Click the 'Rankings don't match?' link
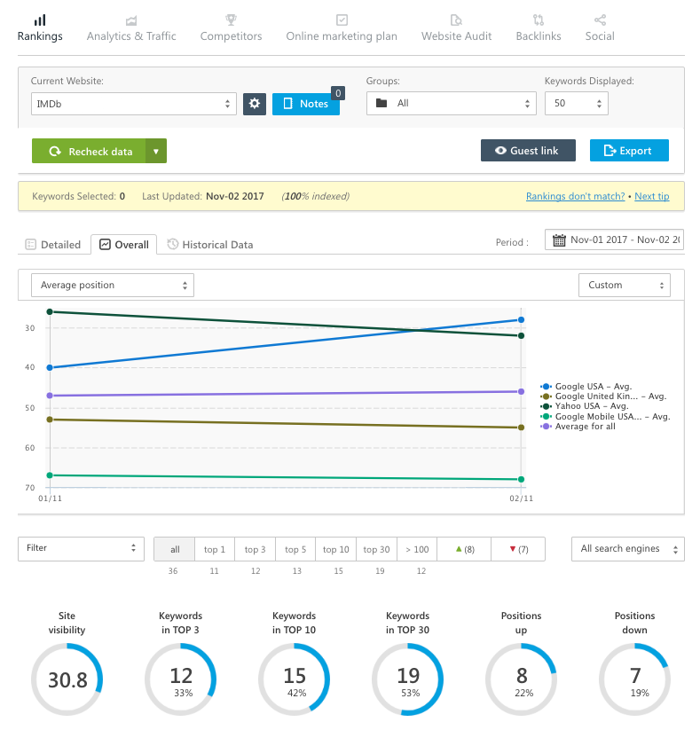The image size is (700, 730). pyautogui.click(x=575, y=196)
